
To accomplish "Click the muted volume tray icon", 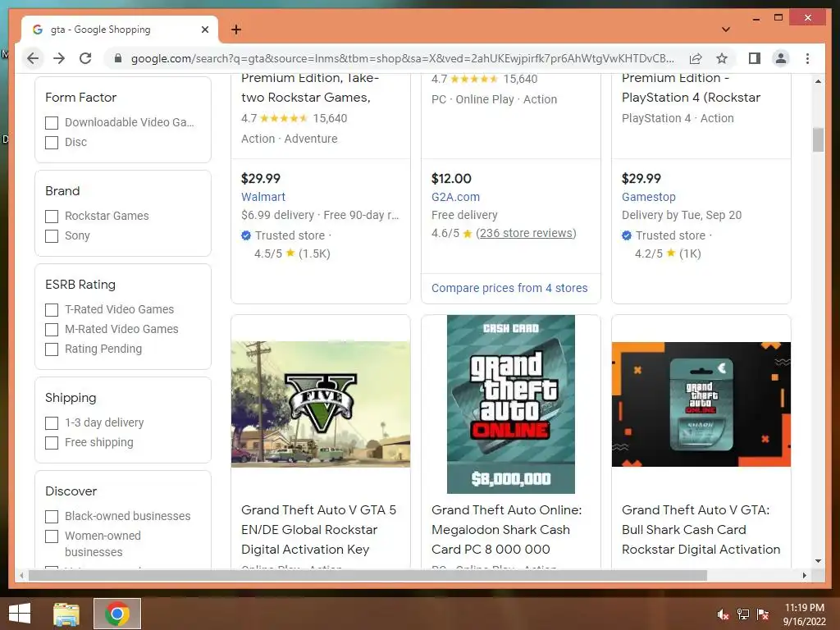I will click(x=723, y=614).
